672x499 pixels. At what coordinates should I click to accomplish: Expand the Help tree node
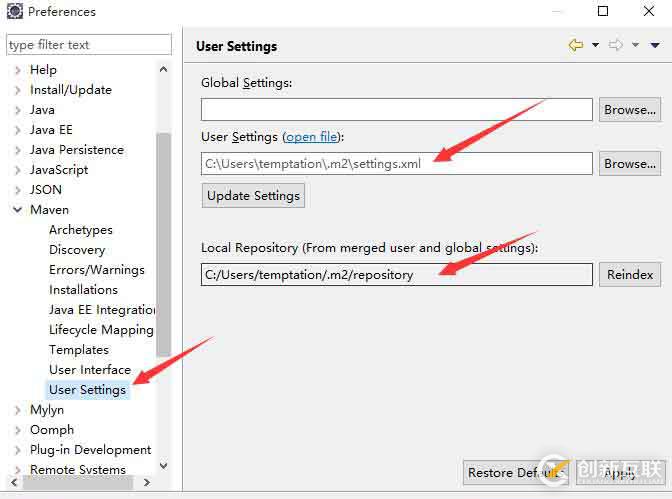tap(17, 70)
